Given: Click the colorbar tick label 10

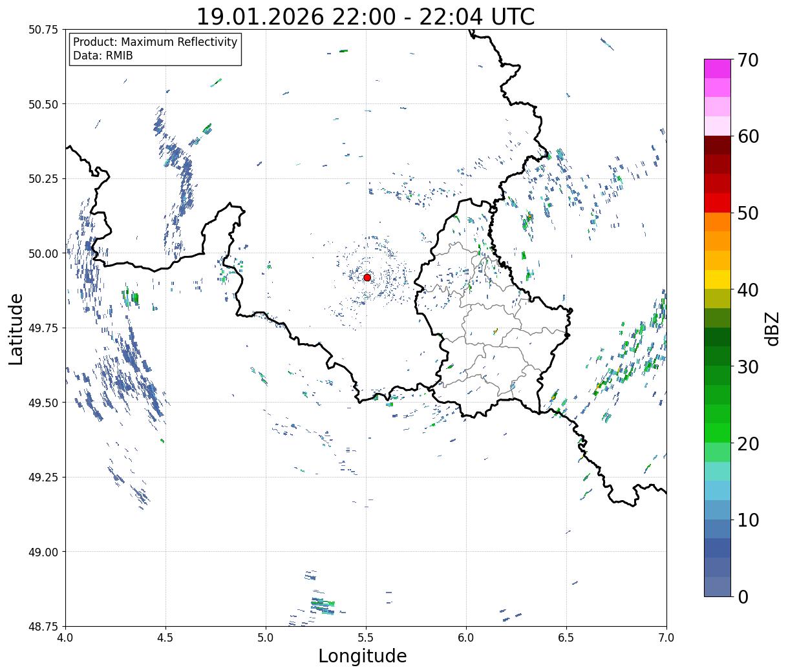Looking at the screenshot, I should pyautogui.click(x=748, y=520).
